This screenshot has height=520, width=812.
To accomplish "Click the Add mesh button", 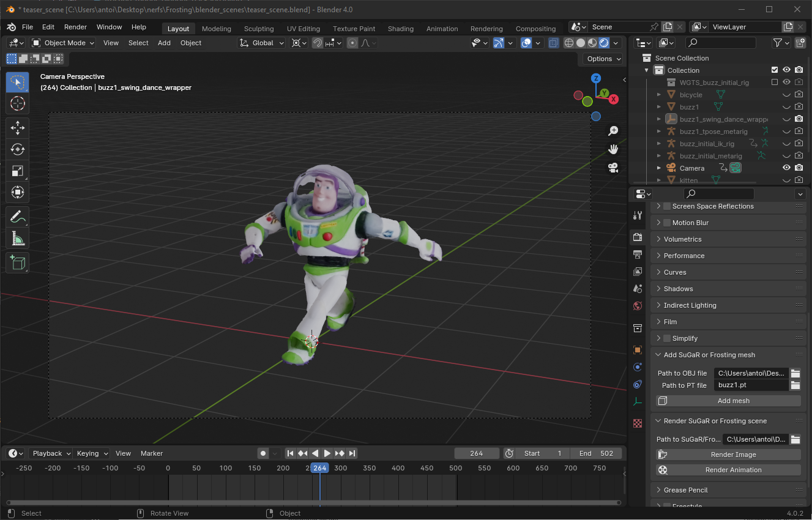I will click(728, 401).
